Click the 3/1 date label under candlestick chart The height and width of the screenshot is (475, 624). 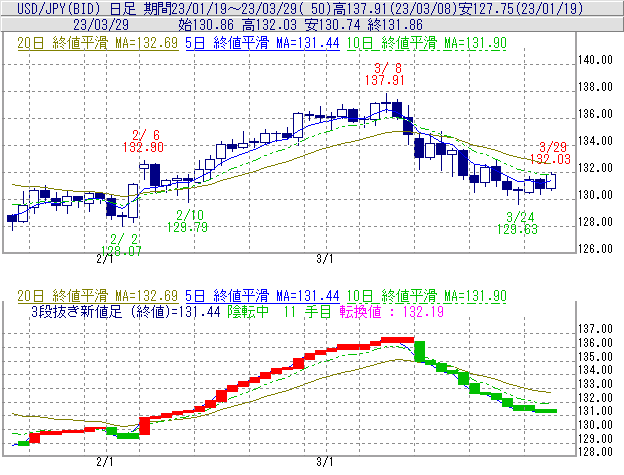click(x=325, y=259)
